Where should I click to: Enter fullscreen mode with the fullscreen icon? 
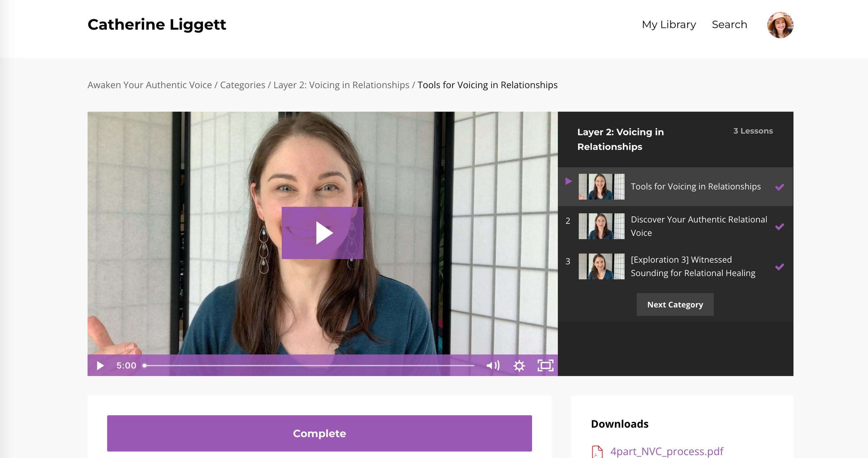pos(545,365)
